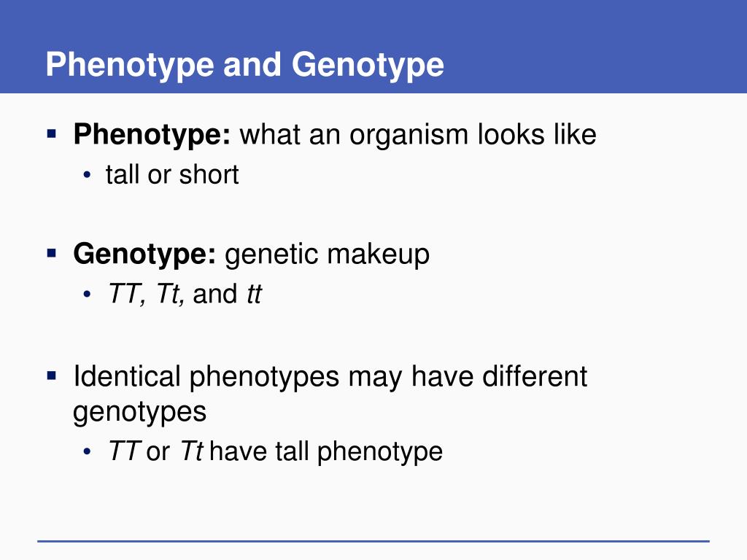The height and width of the screenshot is (560, 747).
Task: Click the word genotypes on second line
Action: click(x=139, y=413)
